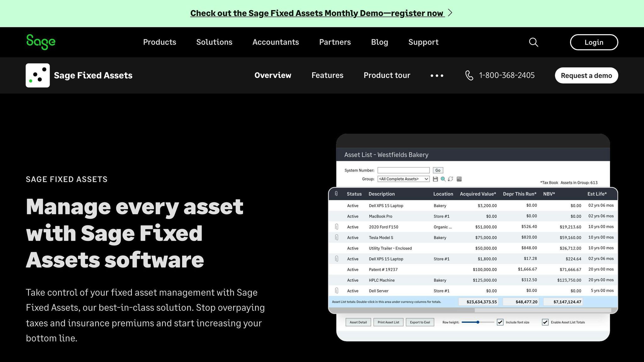Disable Enable Asset List Totals
Screen dimensions: 644x362
[x=545, y=322]
